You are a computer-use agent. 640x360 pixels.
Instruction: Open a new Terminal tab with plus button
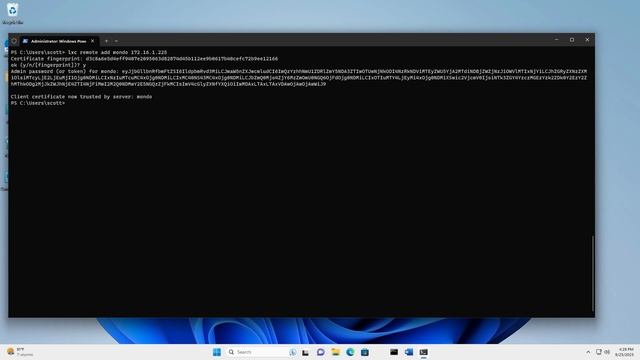coord(106,41)
